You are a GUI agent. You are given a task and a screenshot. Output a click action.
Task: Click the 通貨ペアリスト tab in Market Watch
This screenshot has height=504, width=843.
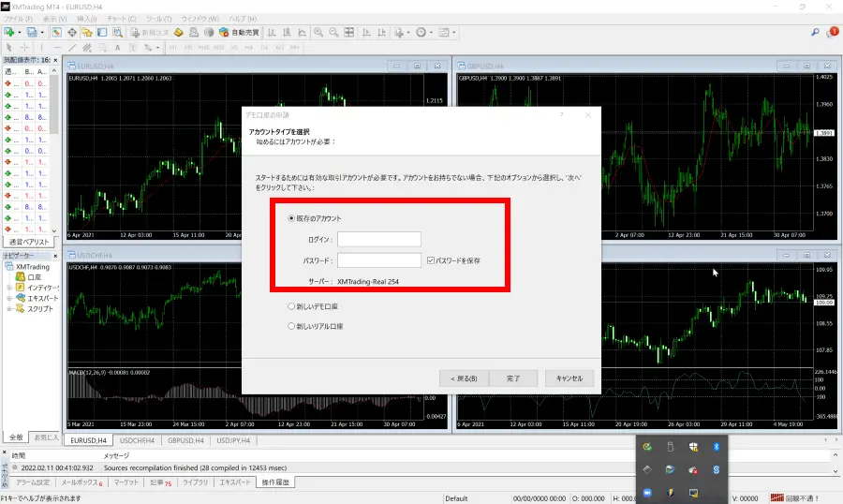[29, 242]
